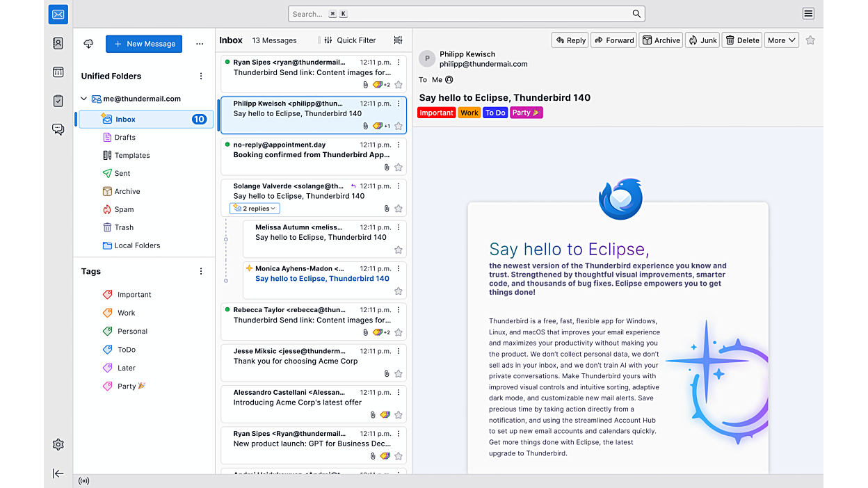Click the Reply button

(x=570, y=40)
